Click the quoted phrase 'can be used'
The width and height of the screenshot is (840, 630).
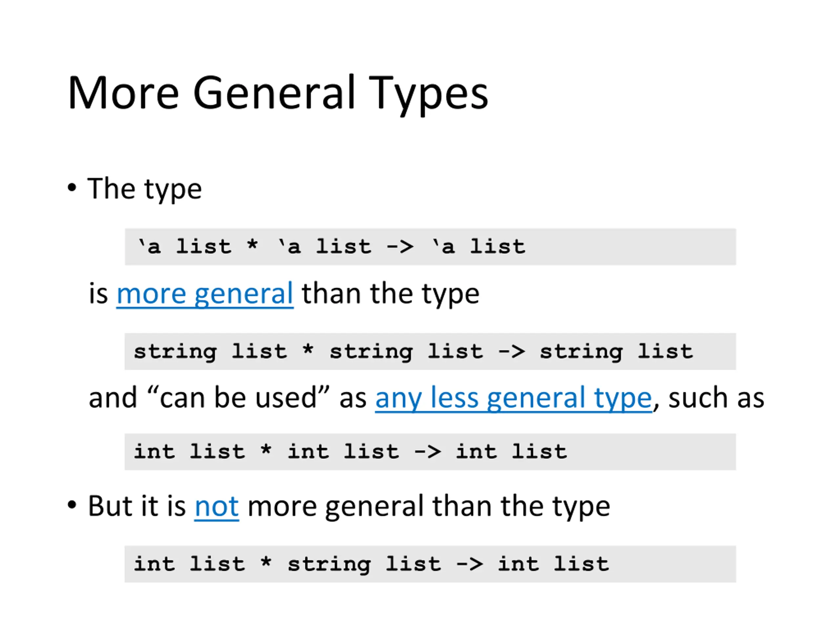[238, 398]
